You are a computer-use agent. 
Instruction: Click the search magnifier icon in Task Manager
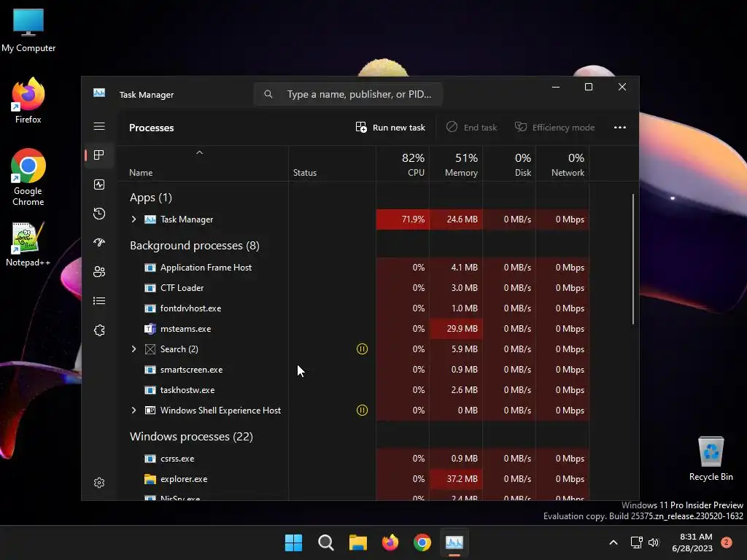point(268,94)
